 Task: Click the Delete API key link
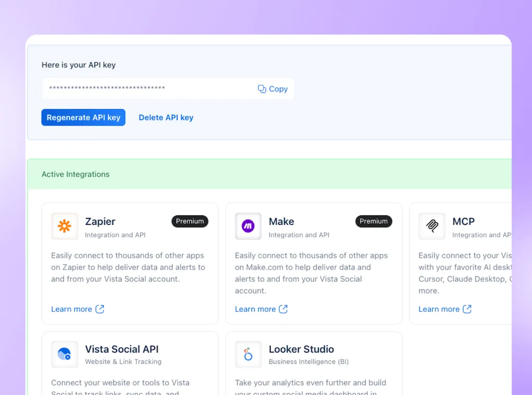166,117
